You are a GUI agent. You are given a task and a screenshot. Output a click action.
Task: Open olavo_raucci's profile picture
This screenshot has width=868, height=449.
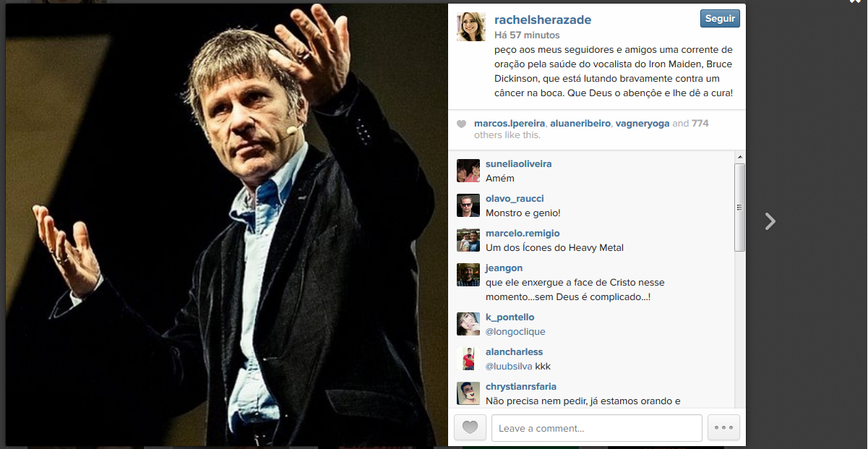pyautogui.click(x=468, y=205)
